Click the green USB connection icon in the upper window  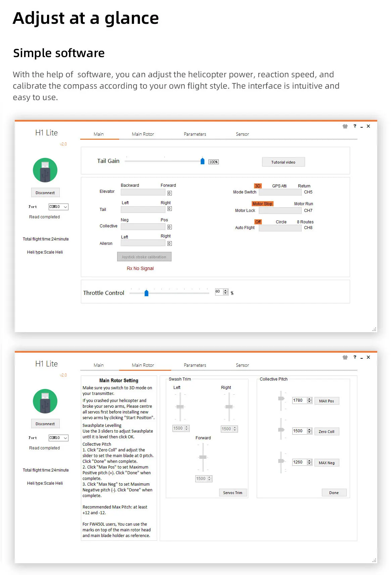[x=45, y=170]
